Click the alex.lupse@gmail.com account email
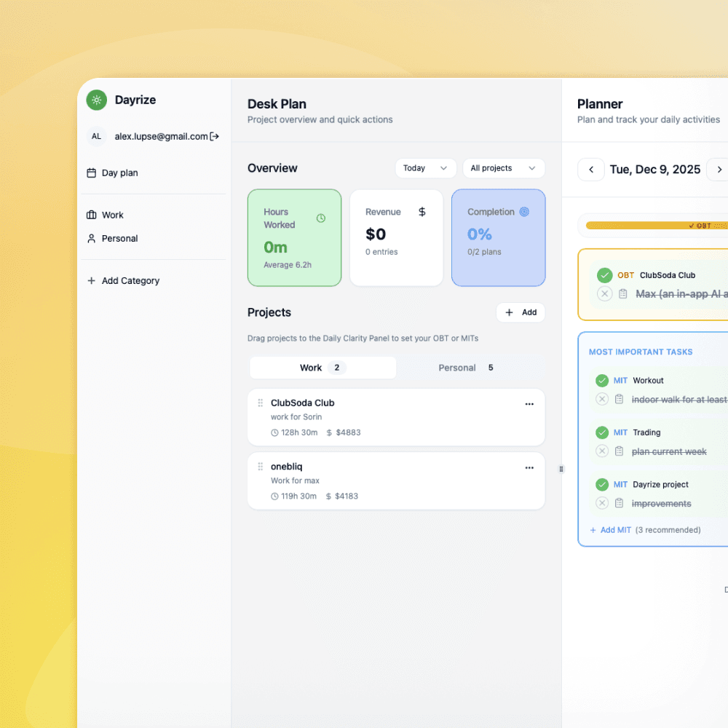The image size is (728, 728). pyautogui.click(x=161, y=137)
